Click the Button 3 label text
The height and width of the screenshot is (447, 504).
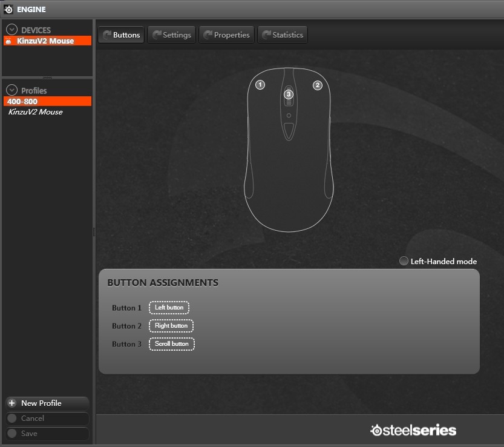[x=126, y=345]
